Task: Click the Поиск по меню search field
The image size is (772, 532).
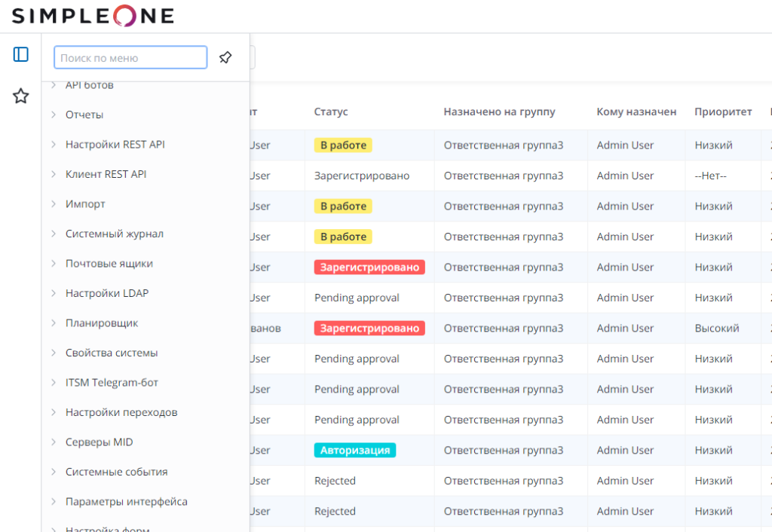Action: coord(130,57)
